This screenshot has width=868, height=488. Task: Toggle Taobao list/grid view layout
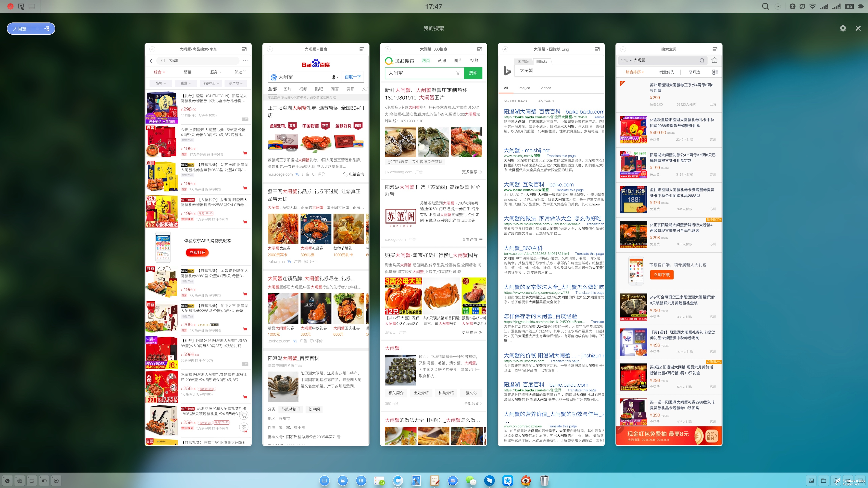pyautogui.click(x=715, y=72)
